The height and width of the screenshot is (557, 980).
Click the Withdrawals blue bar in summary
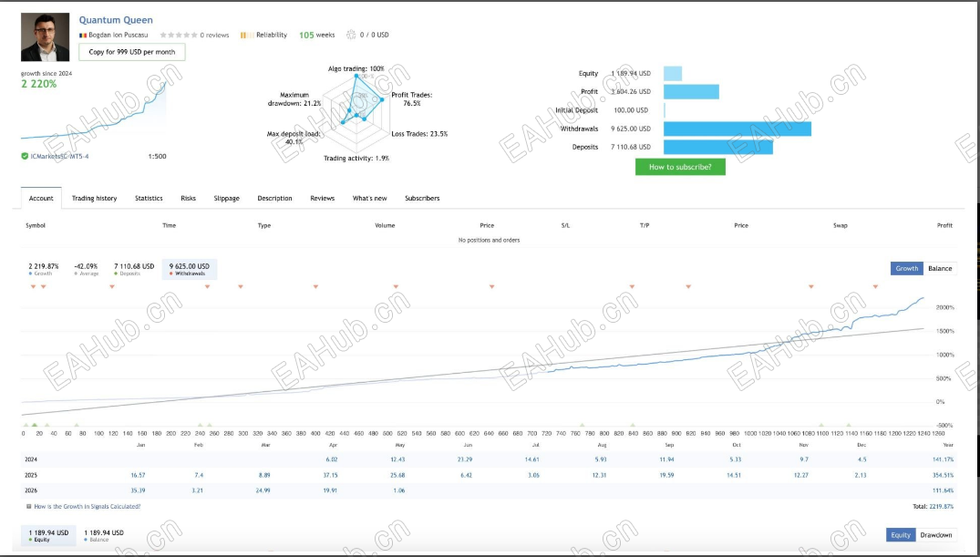[738, 129]
